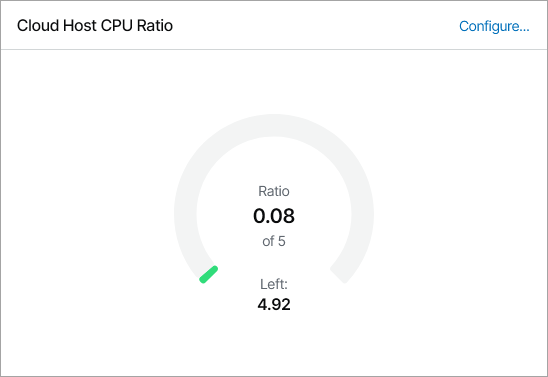Click the word Host in the header title
The image size is (548, 377).
tap(80, 26)
